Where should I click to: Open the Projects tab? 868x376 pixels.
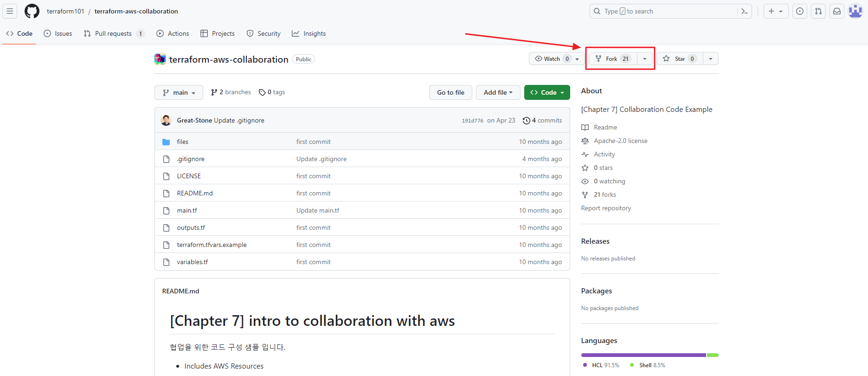[x=218, y=33]
